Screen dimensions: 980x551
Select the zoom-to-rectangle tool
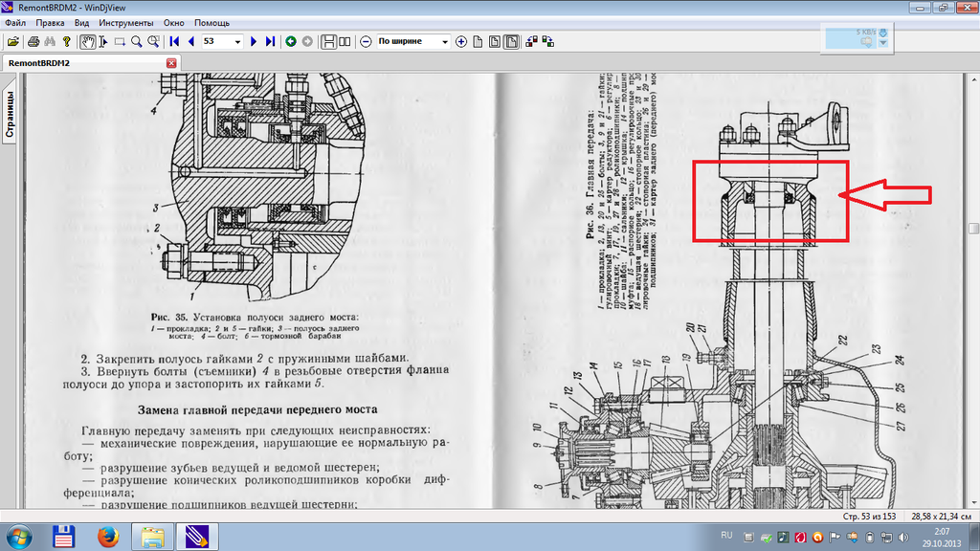(153, 41)
